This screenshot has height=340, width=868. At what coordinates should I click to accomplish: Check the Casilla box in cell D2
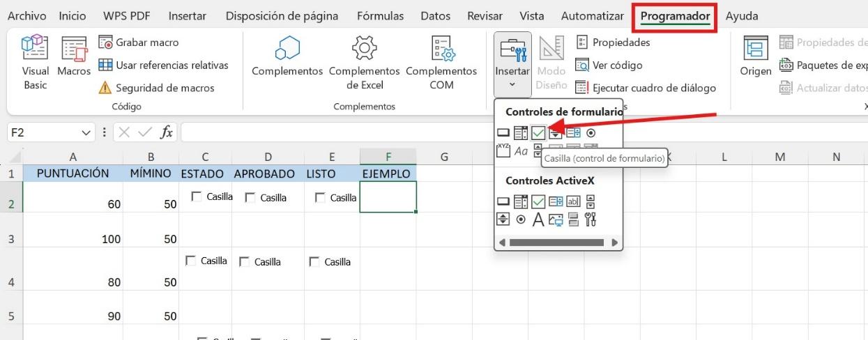click(x=250, y=198)
